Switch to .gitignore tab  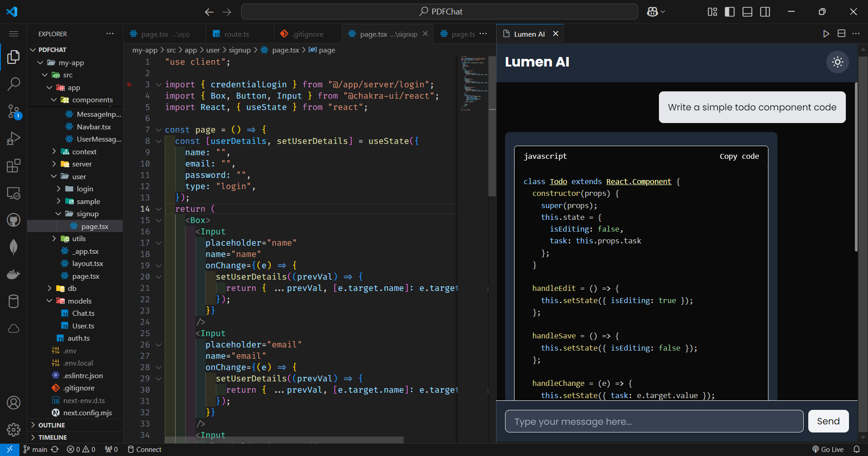coord(308,34)
